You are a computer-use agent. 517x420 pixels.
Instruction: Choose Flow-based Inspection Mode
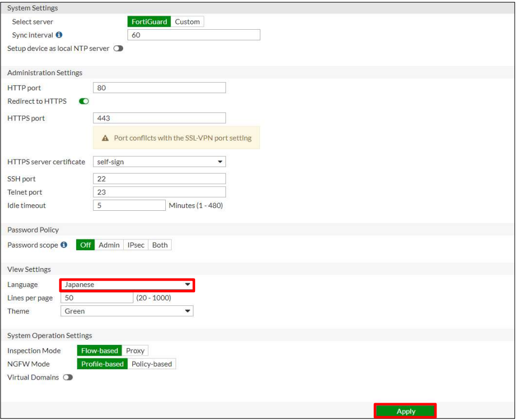[99, 351]
